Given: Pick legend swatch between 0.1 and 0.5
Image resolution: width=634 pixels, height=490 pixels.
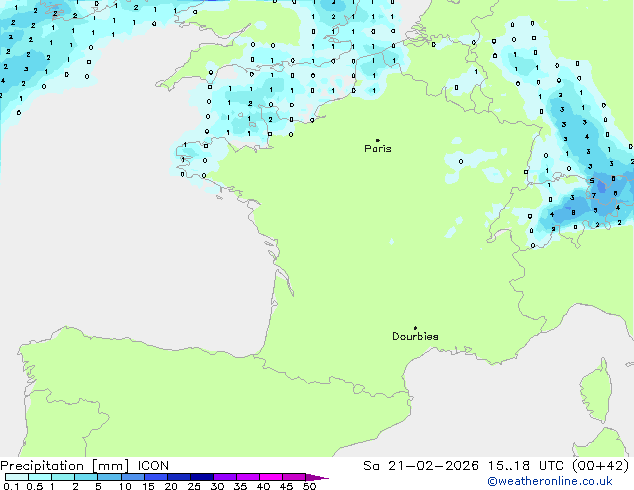Looking at the screenshot, I should click(x=17, y=477).
